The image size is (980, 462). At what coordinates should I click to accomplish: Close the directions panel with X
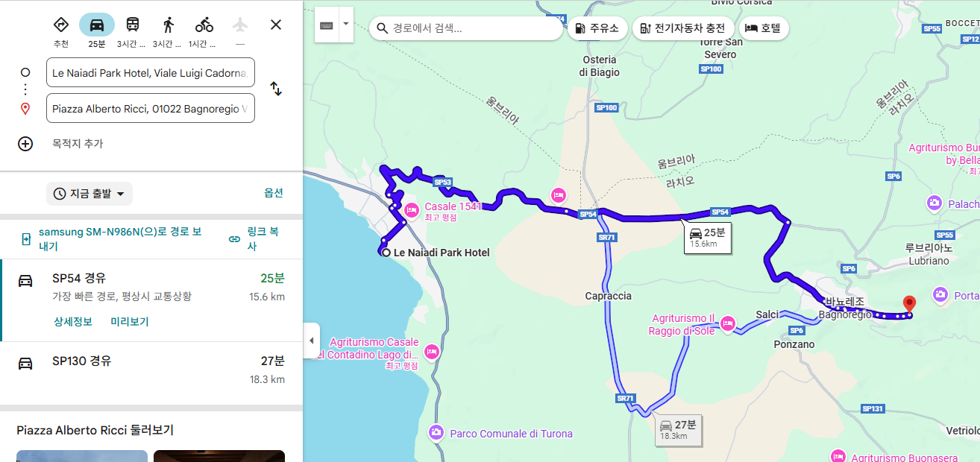[276, 25]
